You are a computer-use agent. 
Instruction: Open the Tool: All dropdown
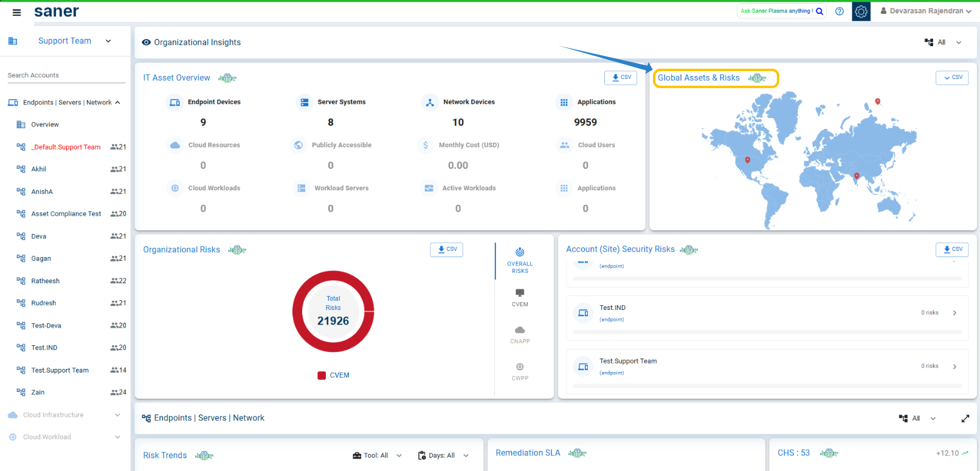pos(378,456)
